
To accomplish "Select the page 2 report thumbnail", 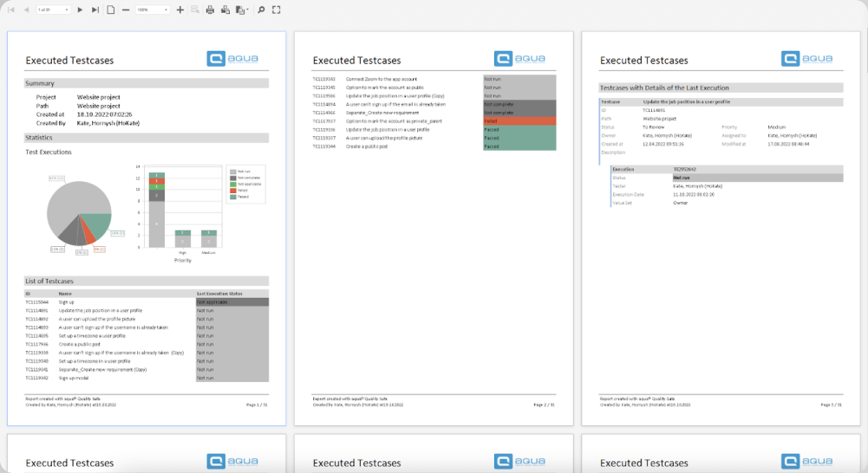I will 434,229.
